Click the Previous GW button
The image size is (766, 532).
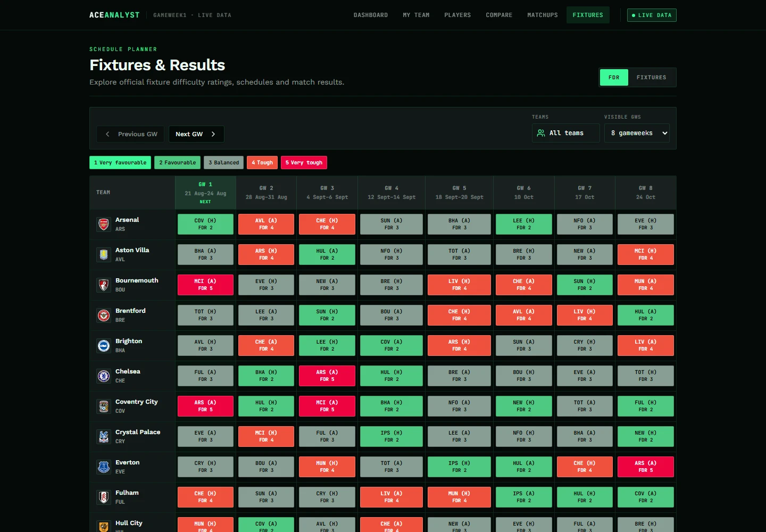[x=131, y=134]
